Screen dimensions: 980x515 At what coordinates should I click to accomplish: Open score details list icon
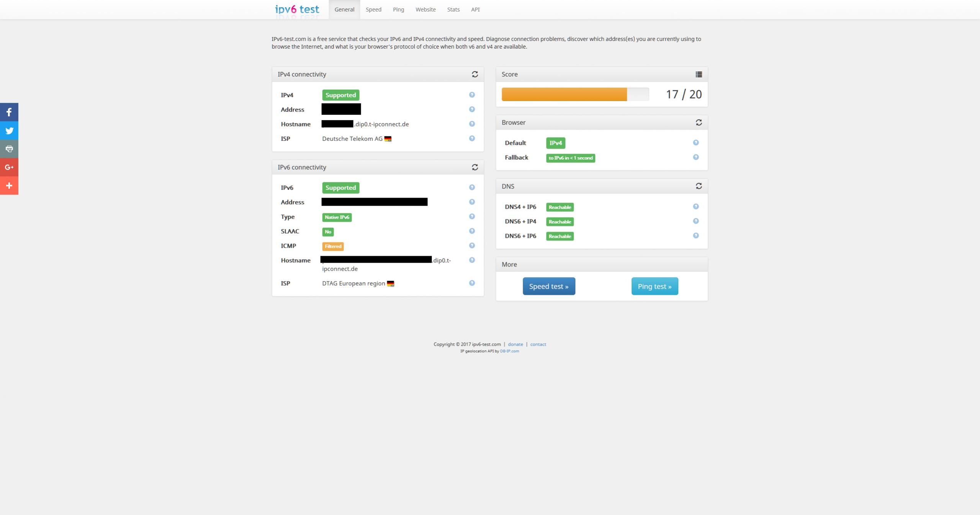699,74
